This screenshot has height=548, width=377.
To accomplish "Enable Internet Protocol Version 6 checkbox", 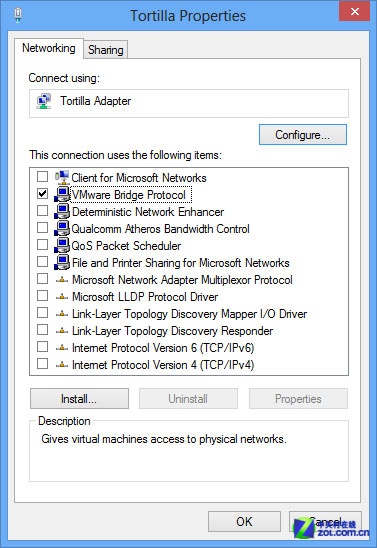I will pos(42,347).
